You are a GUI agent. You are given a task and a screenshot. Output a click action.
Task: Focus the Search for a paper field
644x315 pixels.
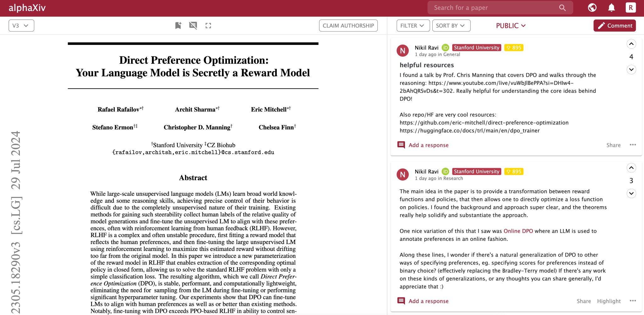[500, 8]
